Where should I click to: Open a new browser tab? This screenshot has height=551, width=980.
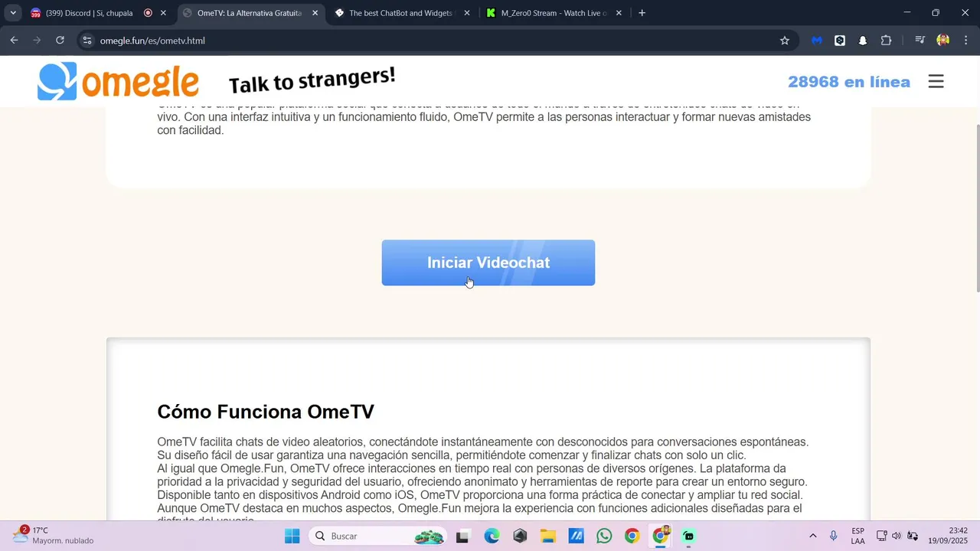coord(642,13)
